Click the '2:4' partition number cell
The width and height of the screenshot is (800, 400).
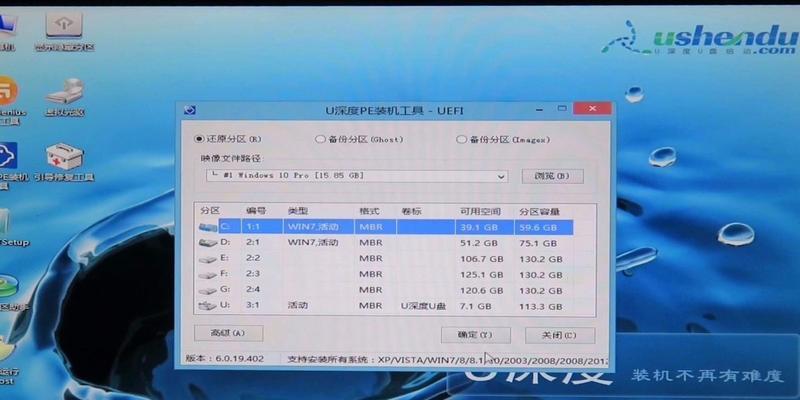coord(253,290)
